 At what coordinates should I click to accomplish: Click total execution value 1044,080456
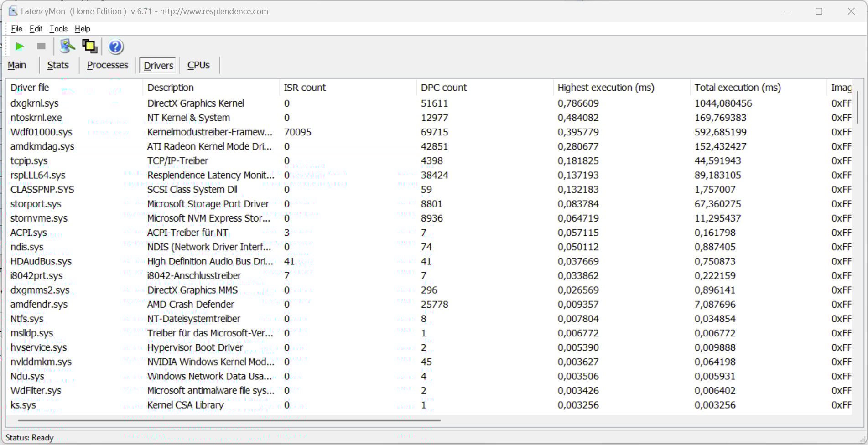coord(723,103)
